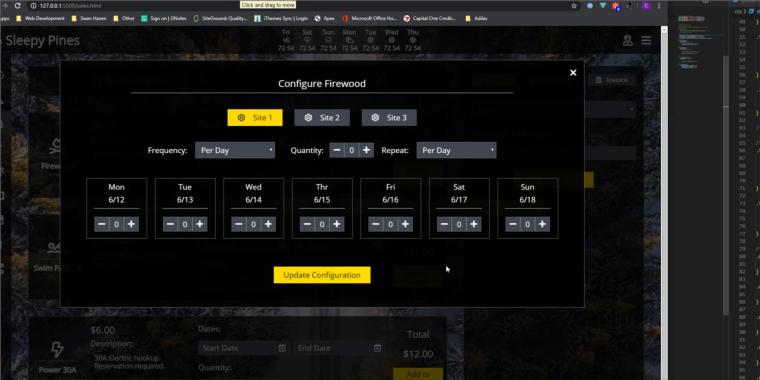760x380 pixels.
Task: Open the hamburger menu in header
Action: click(646, 41)
